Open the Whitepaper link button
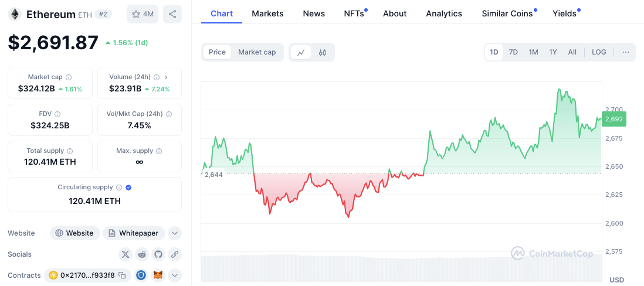The width and height of the screenshot is (644, 286). (x=134, y=233)
